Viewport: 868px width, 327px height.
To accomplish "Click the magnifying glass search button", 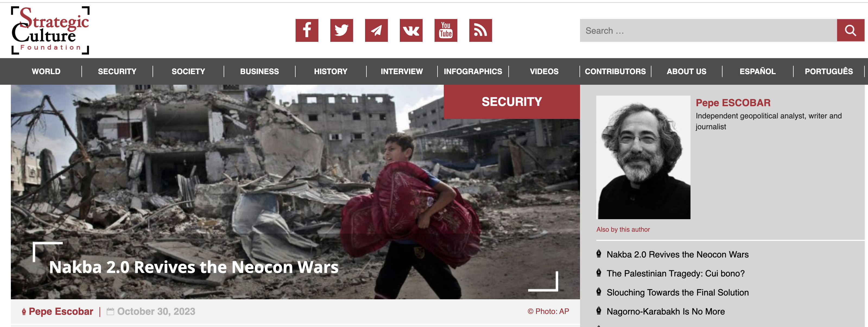I will [x=850, y=30].
